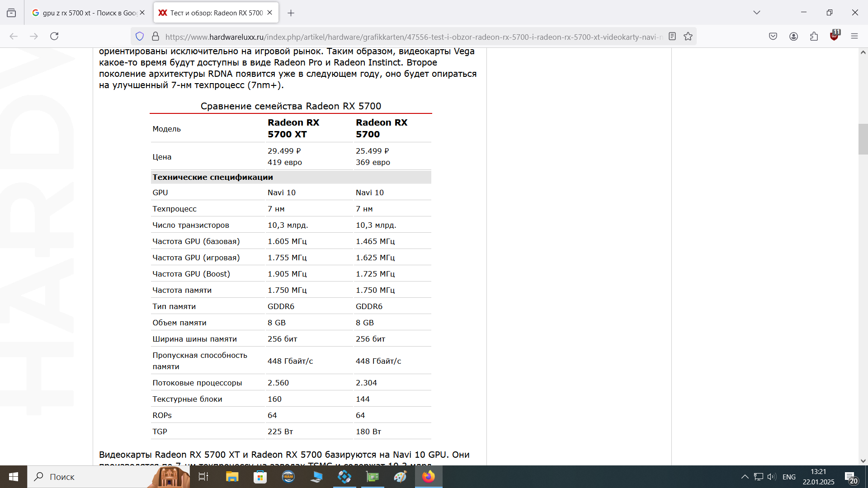
Task: Save page to Pocket
Action: [x=773, y=37]
